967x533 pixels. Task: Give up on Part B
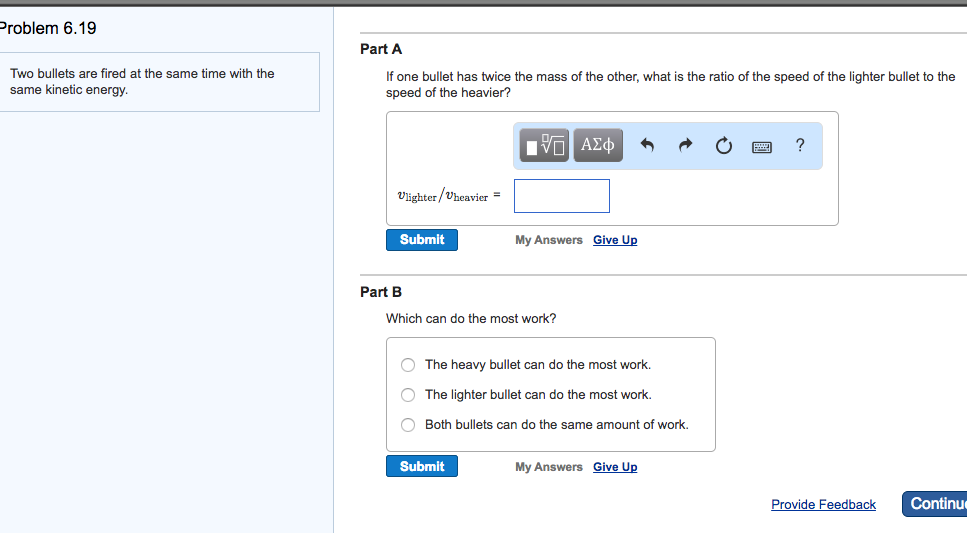click(614, 467)
